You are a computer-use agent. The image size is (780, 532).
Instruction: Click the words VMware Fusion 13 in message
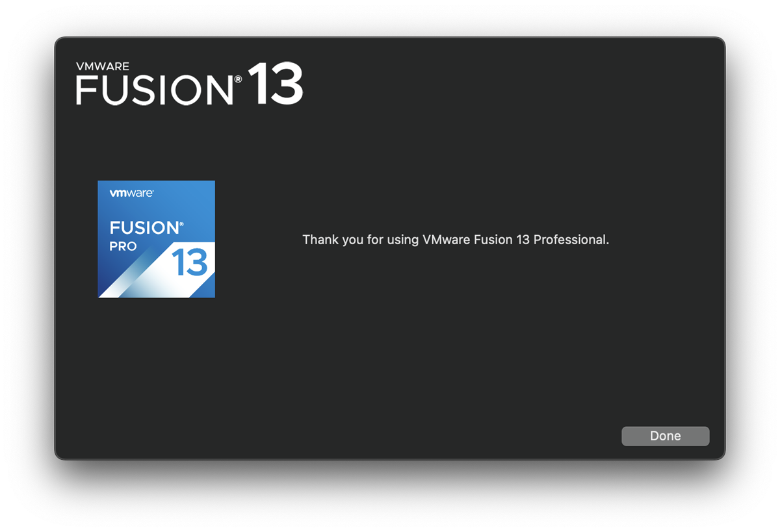476,240
